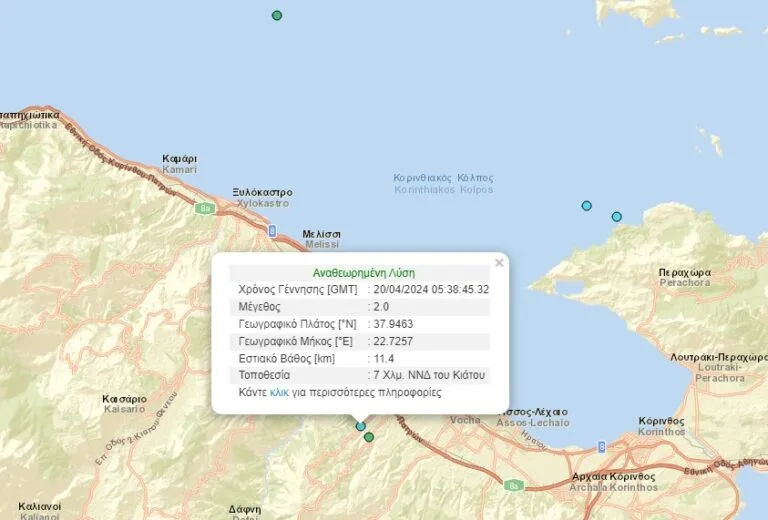The height and width of the screenshot is (520, 768).
Task: Click the Αναθεωρημένη Λύση popup header
Action: [x=360, y=273]
